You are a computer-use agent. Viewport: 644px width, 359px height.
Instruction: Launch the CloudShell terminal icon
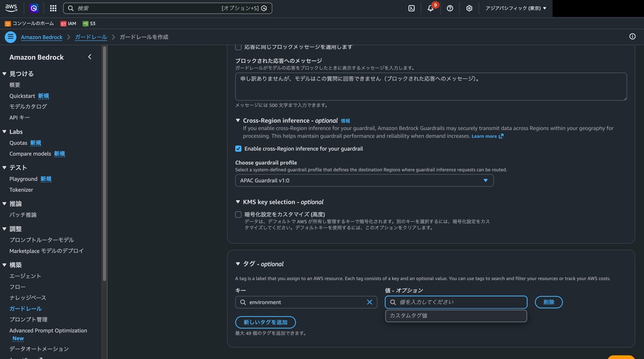pyautogui.click(x=411, y=8)
